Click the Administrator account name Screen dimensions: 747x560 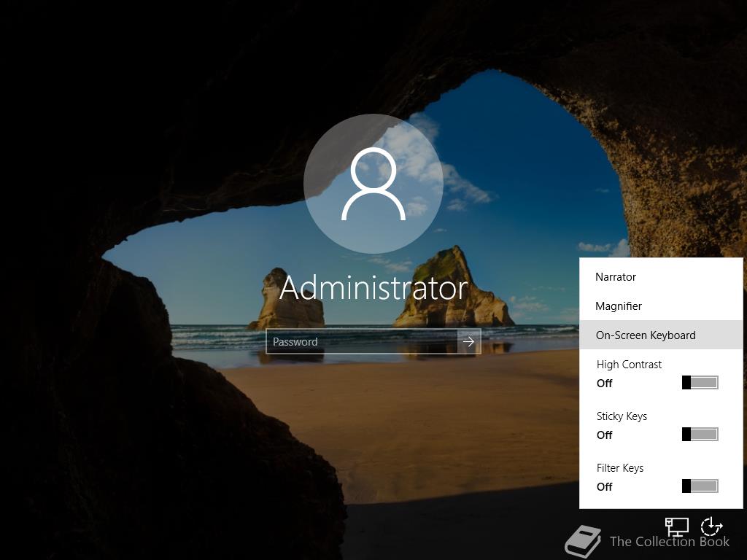(373, 288)
